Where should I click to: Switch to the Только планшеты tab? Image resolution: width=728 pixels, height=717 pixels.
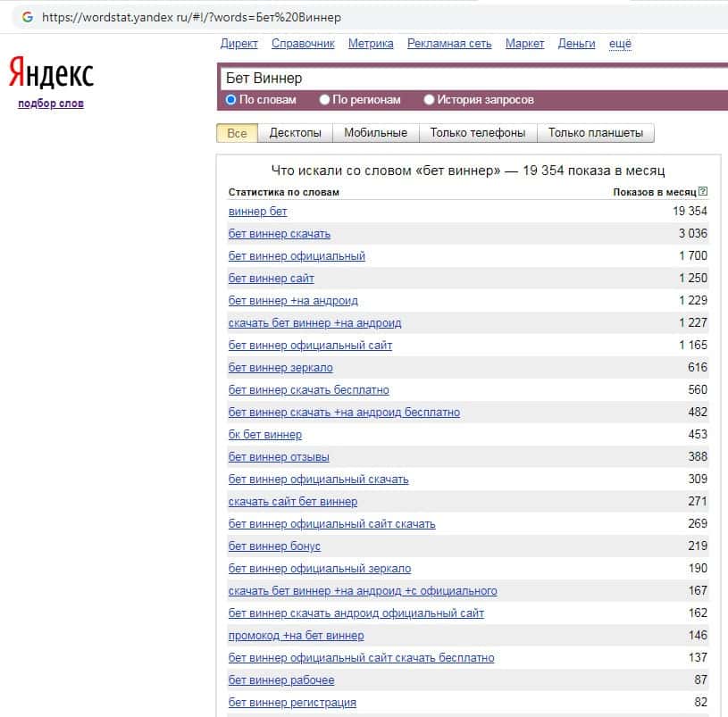click(595, 133)
